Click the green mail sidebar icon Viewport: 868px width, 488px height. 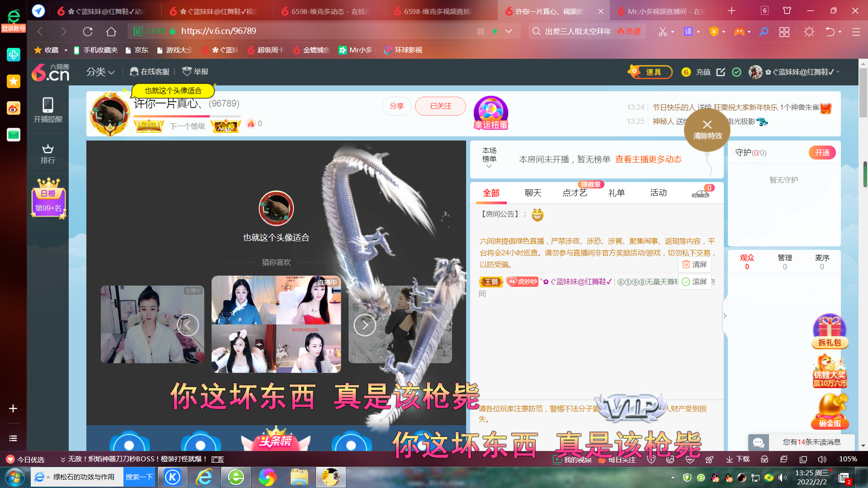[14, 135]
